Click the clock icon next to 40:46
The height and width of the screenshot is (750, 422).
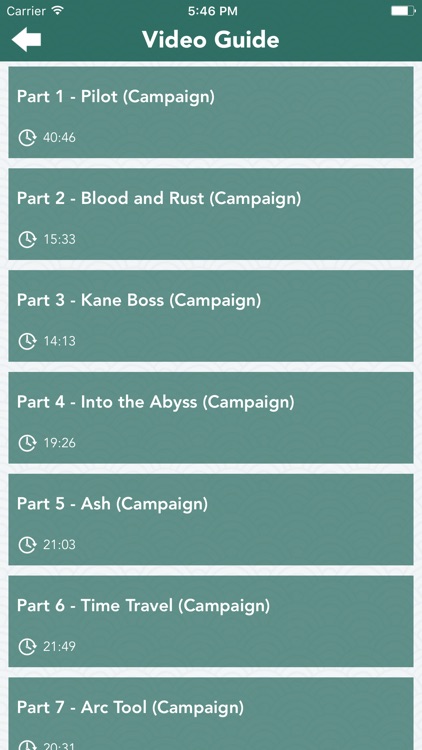tap(27, 137)
